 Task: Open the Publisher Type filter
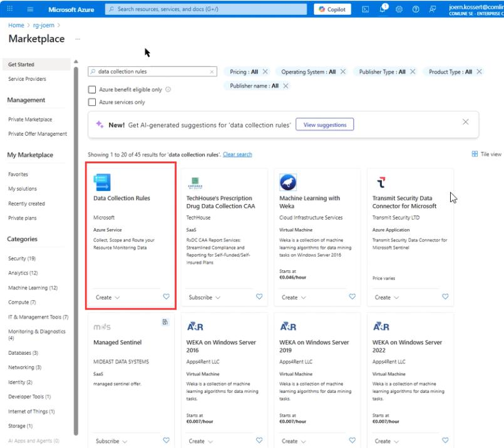click(382, 72)
